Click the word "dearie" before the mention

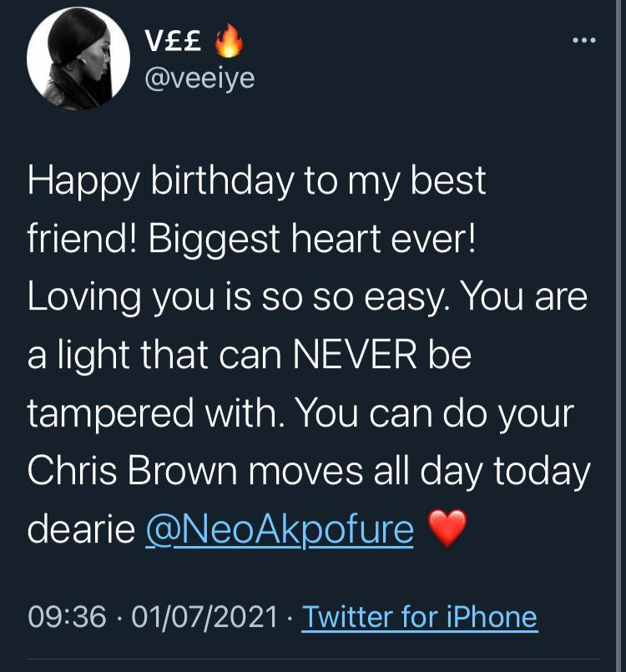80,529
